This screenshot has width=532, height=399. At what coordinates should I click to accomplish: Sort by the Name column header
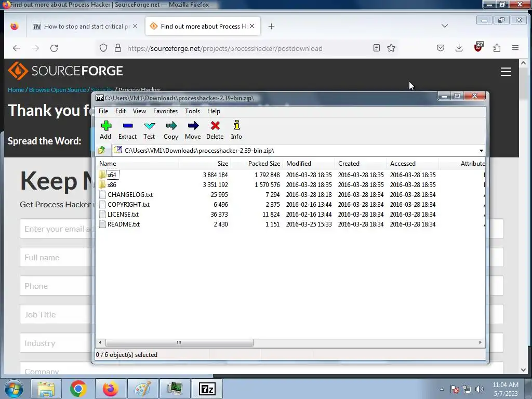(x=137, y=163)
